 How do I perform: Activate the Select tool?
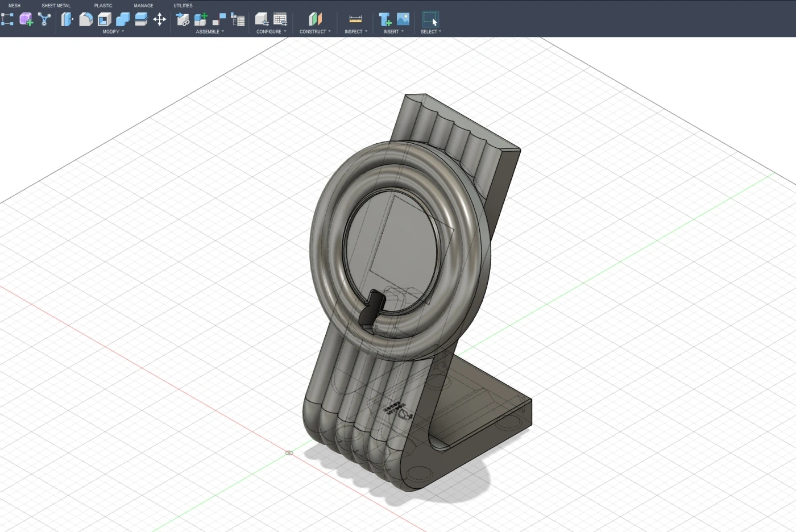coord(430,19)
